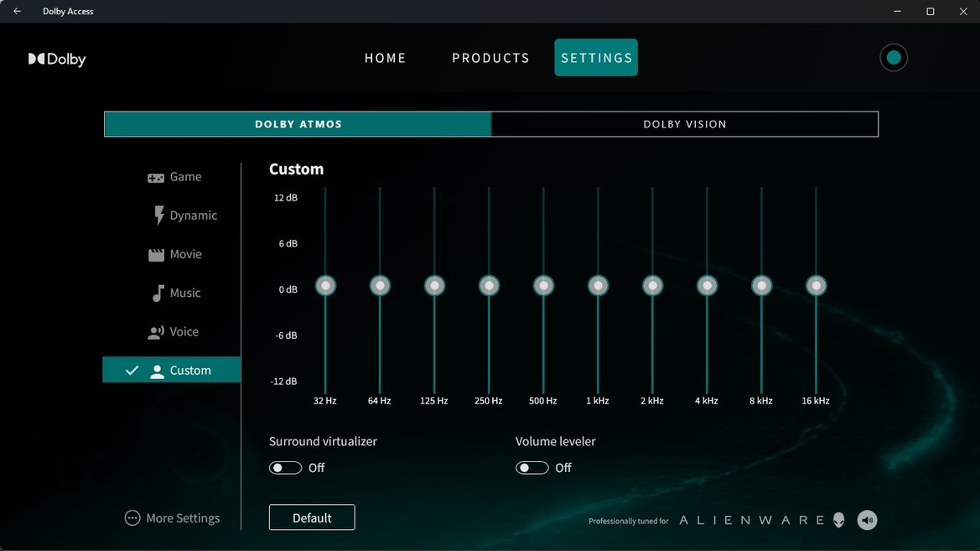
Task: Click the Default button
Action: [312, 517]
